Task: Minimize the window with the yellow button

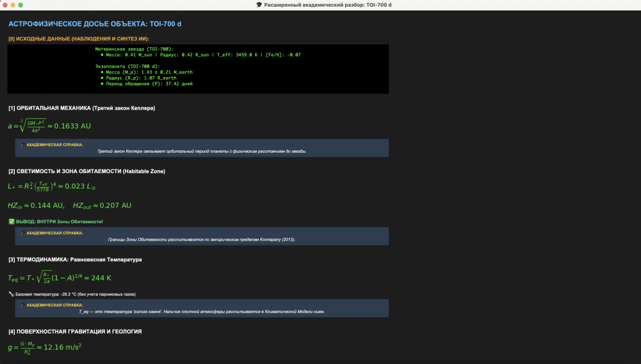Action: [13, 5]
